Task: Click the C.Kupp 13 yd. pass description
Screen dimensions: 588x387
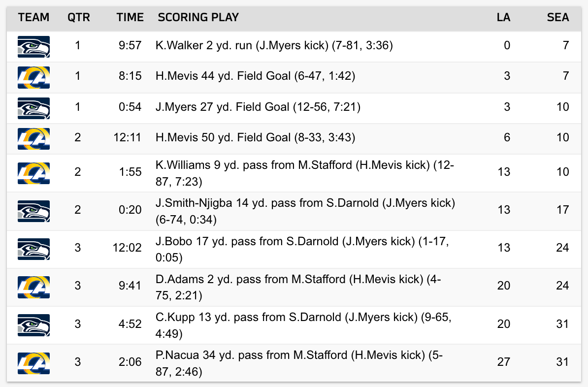Action: coord(303,325)
